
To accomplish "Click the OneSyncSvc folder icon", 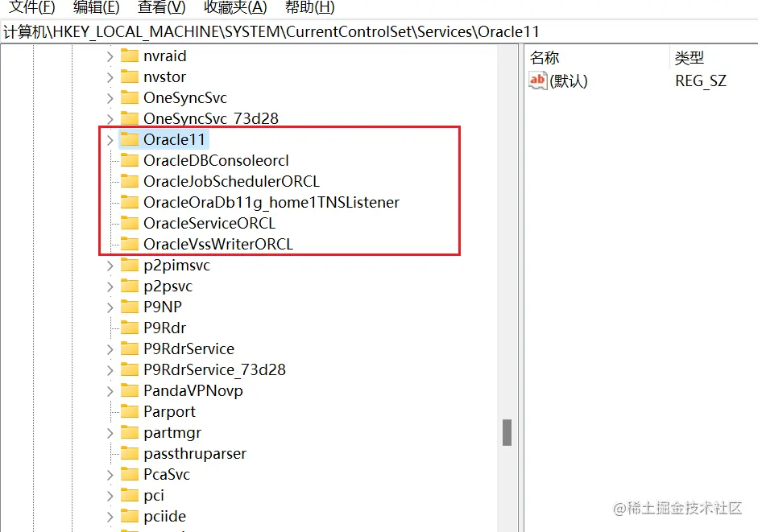I will point(129,97).
